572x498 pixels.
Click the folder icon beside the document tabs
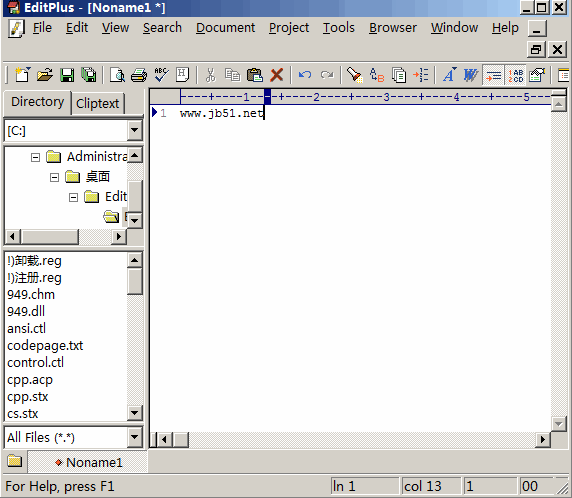pos(15,461)
